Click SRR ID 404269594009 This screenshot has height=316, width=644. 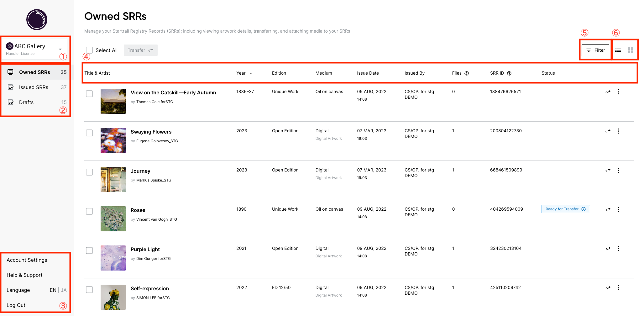point(506,209)
